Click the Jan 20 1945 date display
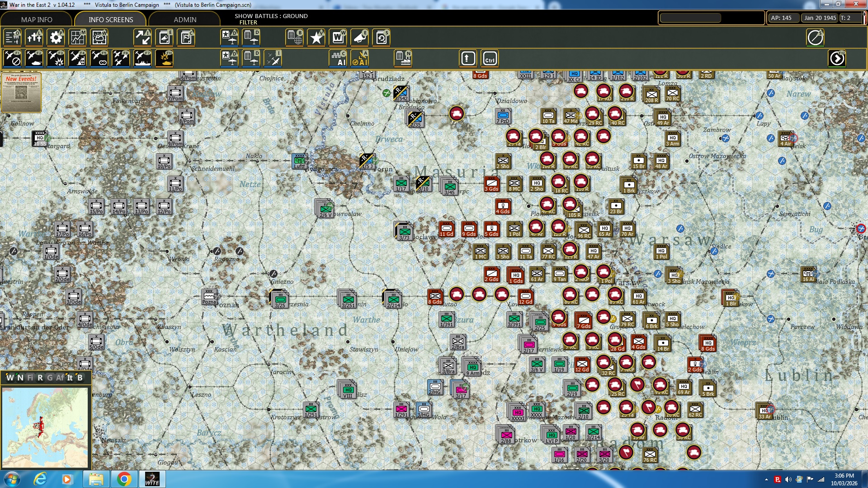 [820, 18]
